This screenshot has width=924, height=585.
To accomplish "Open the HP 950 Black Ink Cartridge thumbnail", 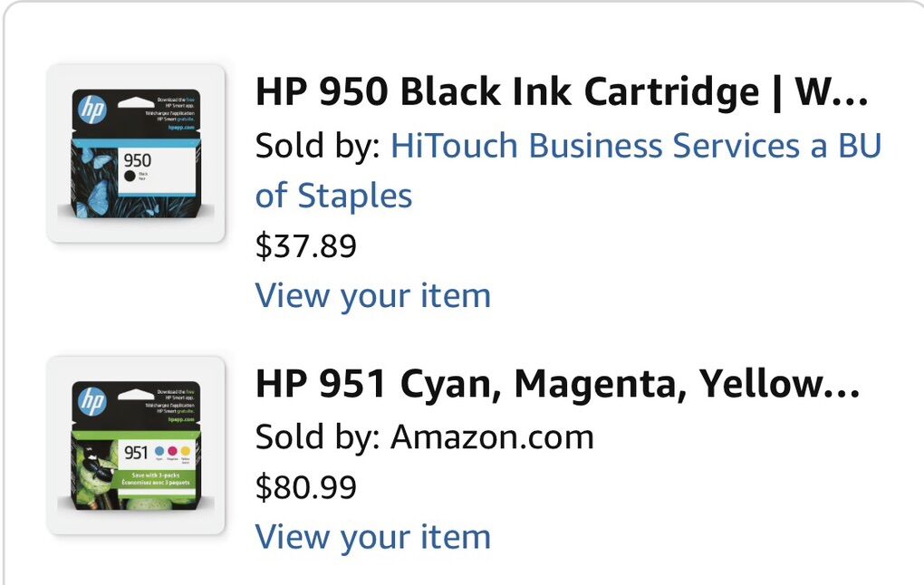I will pos(135,153).
